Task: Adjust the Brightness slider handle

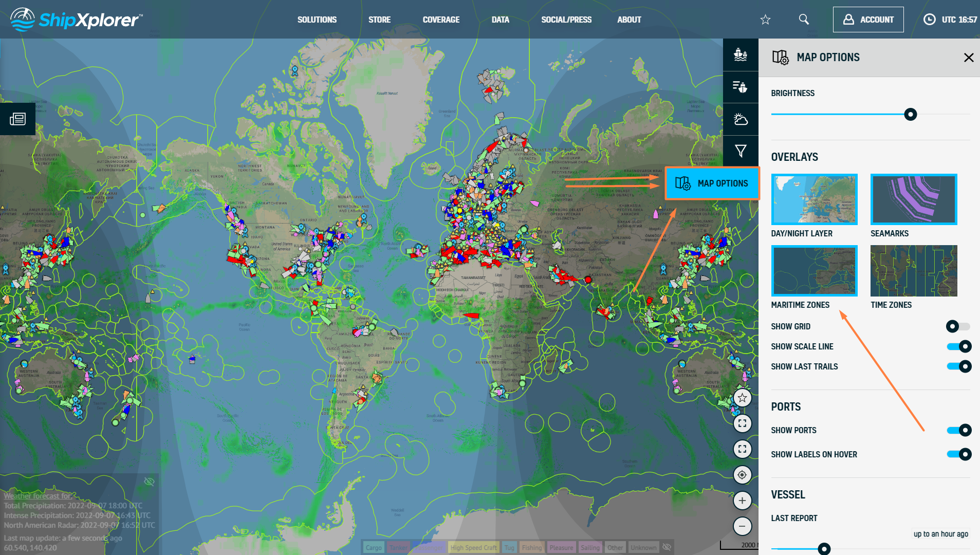Action: (910, 115)
